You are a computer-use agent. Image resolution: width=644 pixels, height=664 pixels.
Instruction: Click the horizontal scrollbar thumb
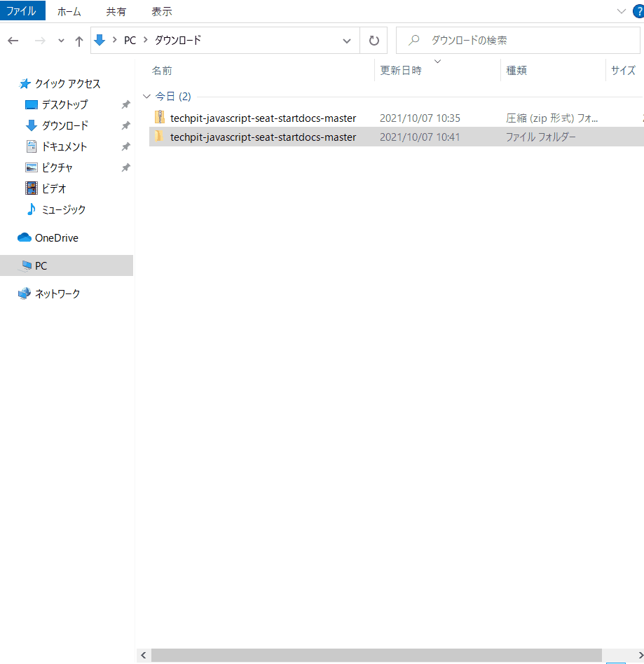376,655
